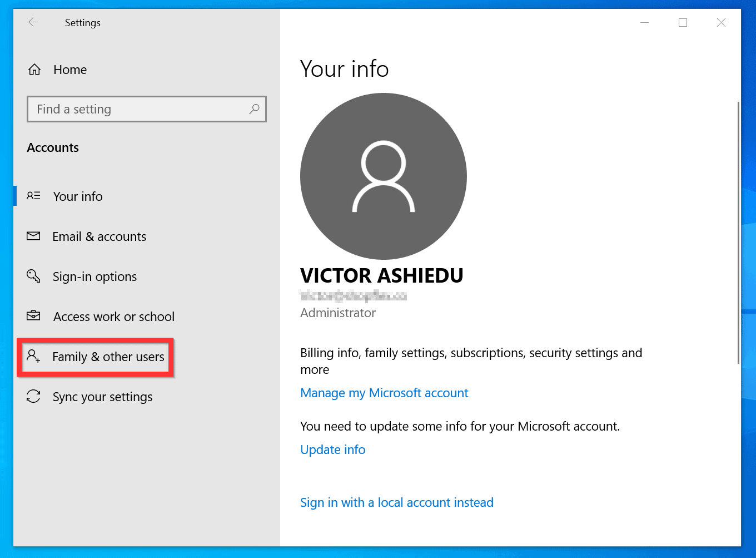Switch to Sign-in options

tap(94, 276)
